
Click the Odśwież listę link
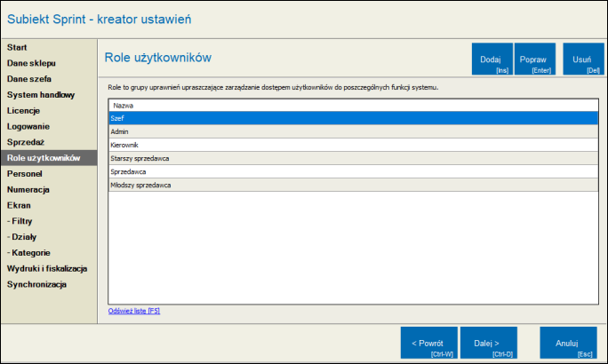pos(133,311)
